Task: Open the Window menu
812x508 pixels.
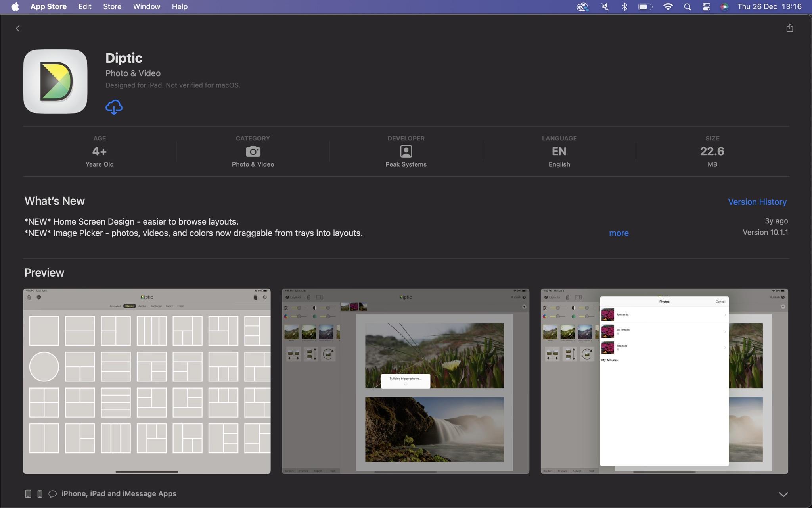Action: tap(146, 7)
